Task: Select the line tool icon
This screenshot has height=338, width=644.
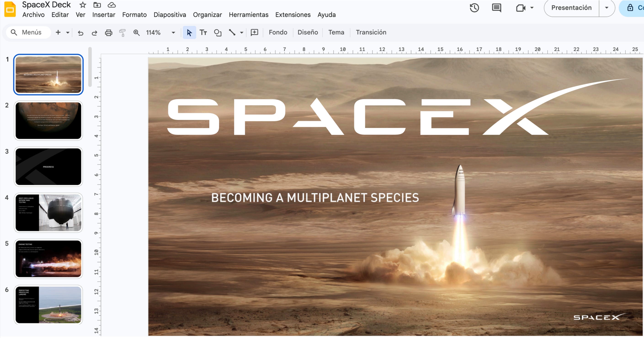Action: (x=232, y=32)
